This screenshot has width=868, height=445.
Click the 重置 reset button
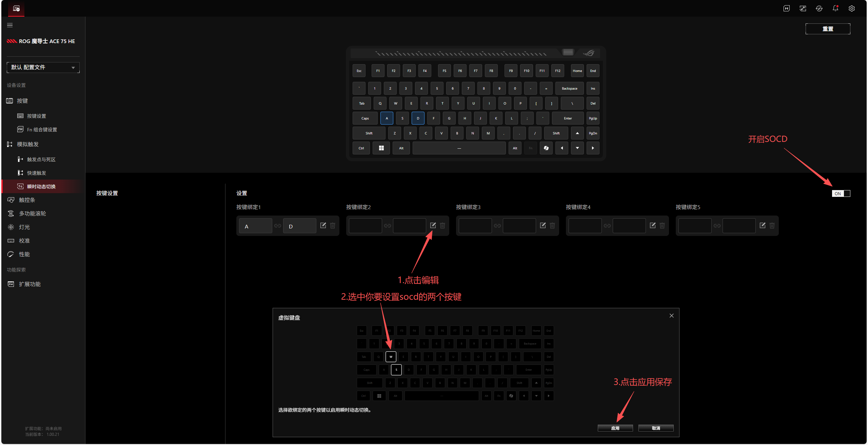(828, 29)
